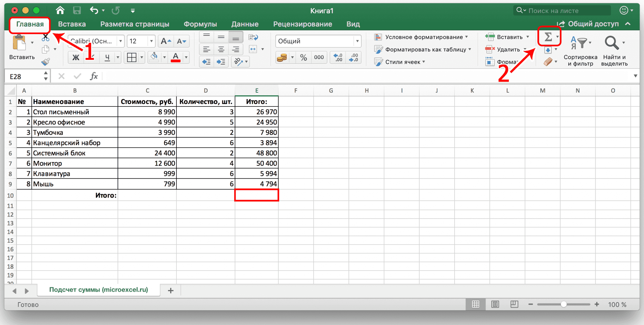This screenshot has width=644, height=325.
Task: Click the percent style icon
Action: pos(303,58)
